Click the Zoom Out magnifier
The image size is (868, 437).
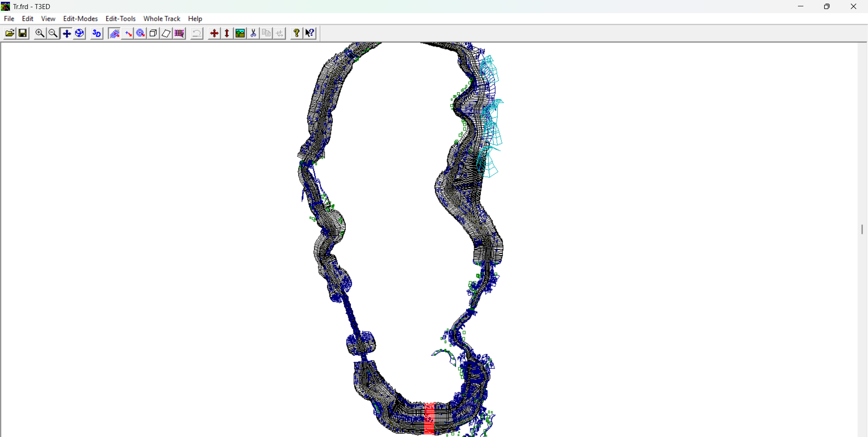point(53,33)
